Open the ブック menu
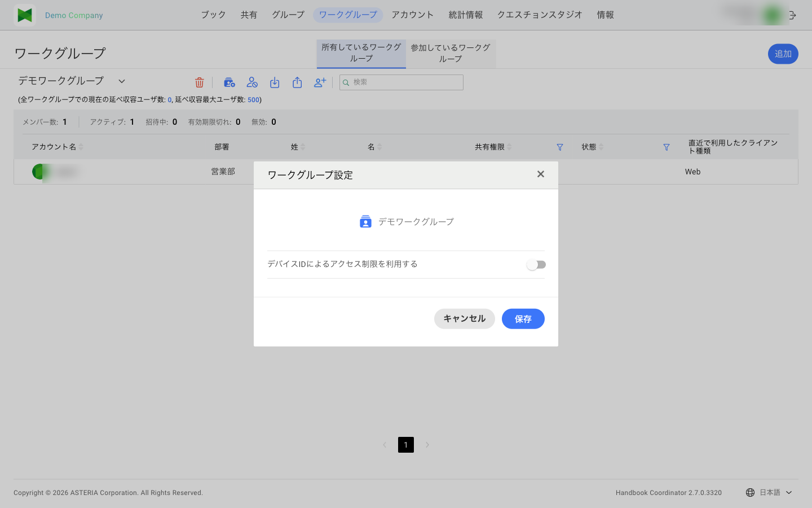The image size is (812, 508). [214, 15]
